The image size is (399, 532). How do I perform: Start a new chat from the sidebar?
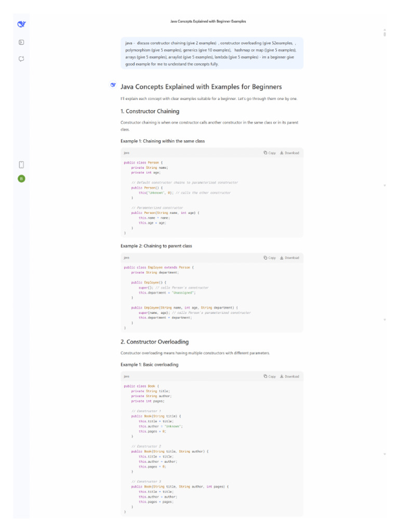point(21,59)
